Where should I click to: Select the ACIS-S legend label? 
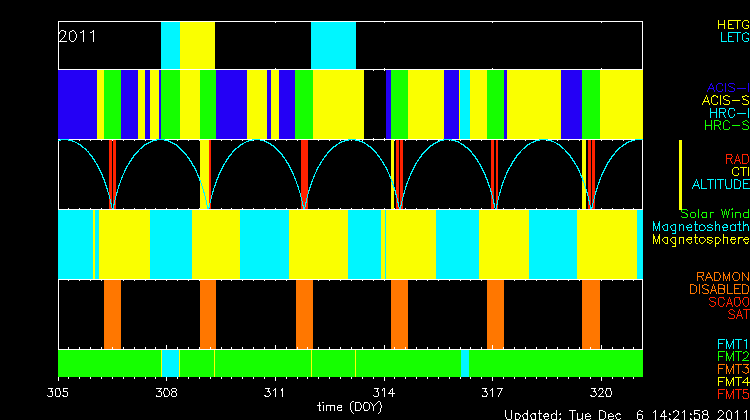(725, 100)
